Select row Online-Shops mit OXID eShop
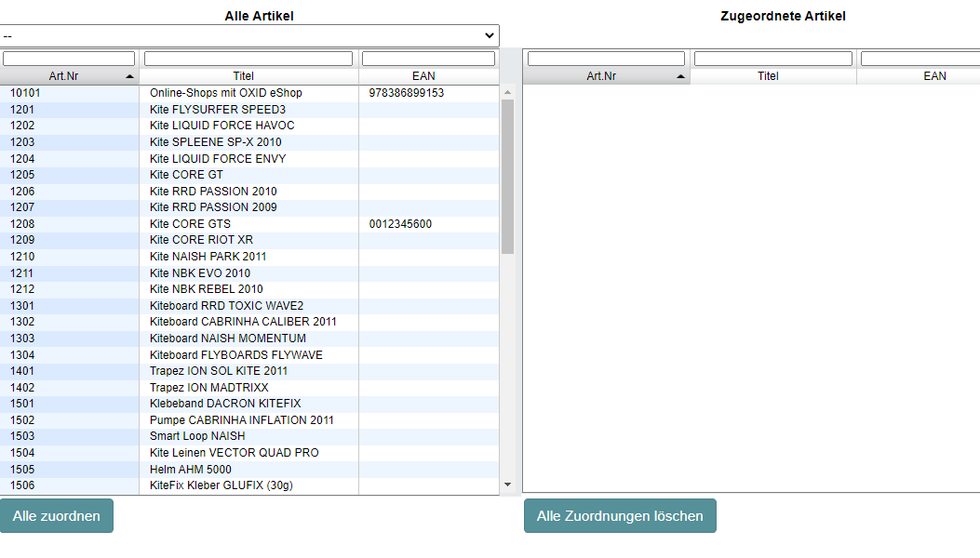Image resolution: width=980 pixels, height=558 pixels. [x=249, y=93]
